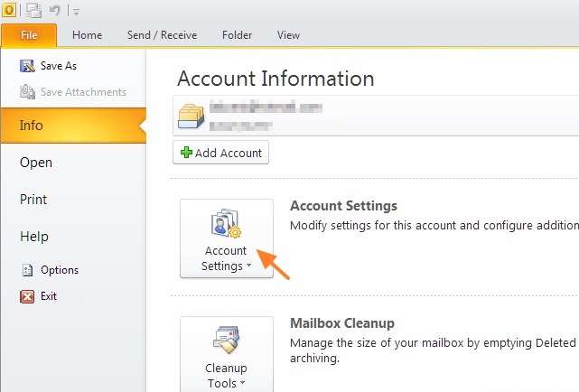
Task: Click the Account Settings heading text
Action: (x=343, y=206)
